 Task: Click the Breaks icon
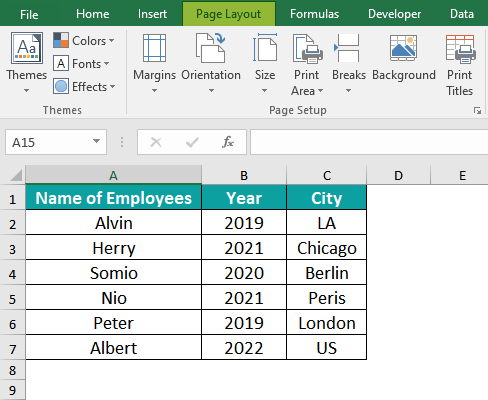coord(347,48)
